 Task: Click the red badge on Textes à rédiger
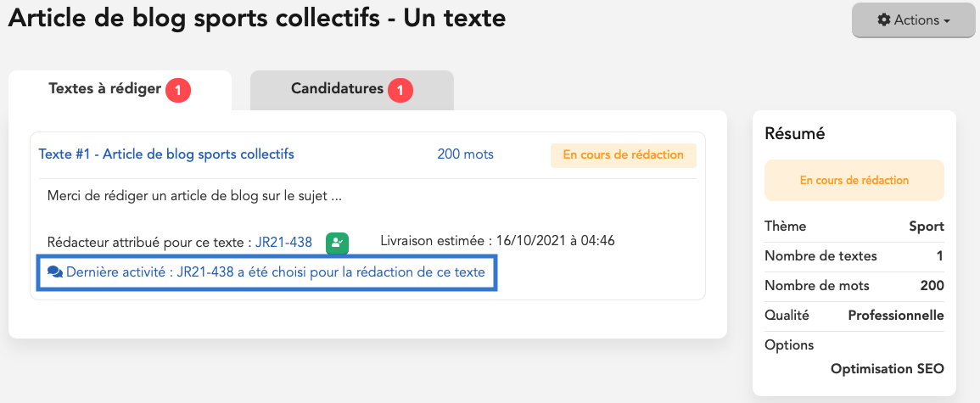(177, 92)
